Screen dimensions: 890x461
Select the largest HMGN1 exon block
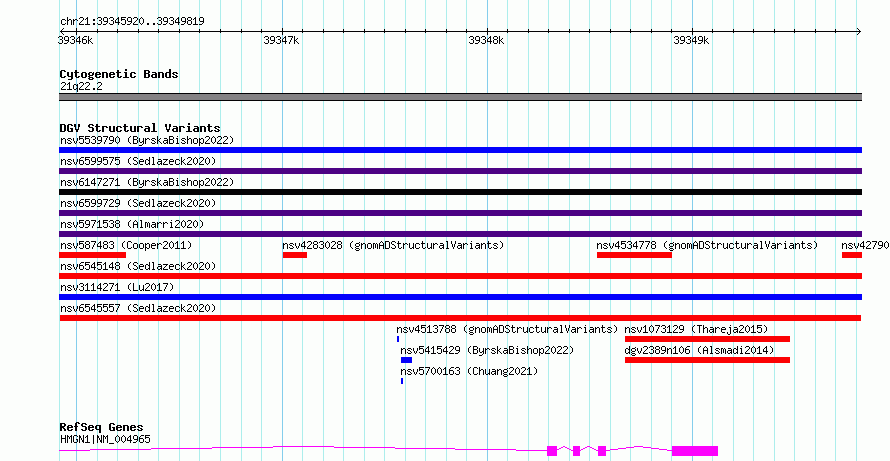pos(695,451)
